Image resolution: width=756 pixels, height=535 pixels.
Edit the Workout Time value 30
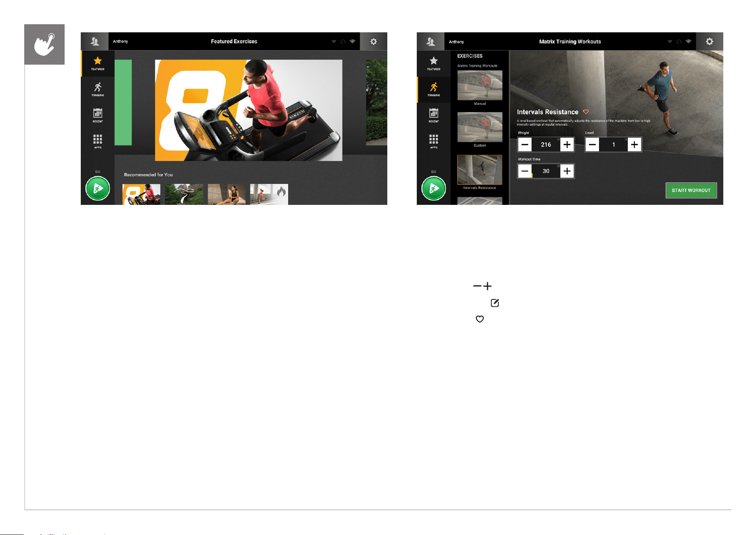click(546, 171)
